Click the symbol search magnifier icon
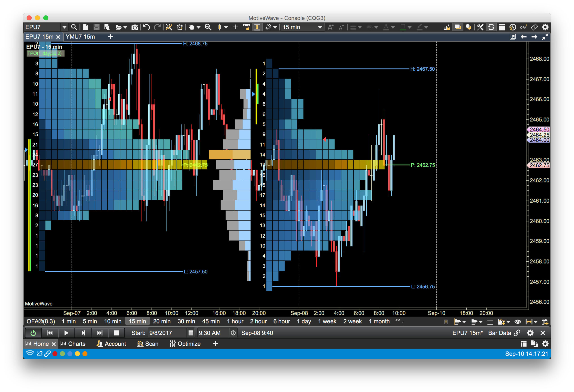This screenshot has height=392, width=574. [74, 27]
